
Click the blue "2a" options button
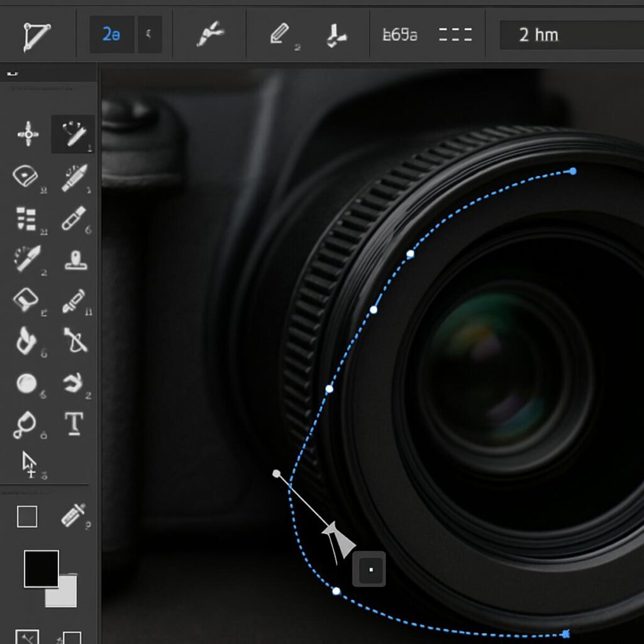click(112, 35)
